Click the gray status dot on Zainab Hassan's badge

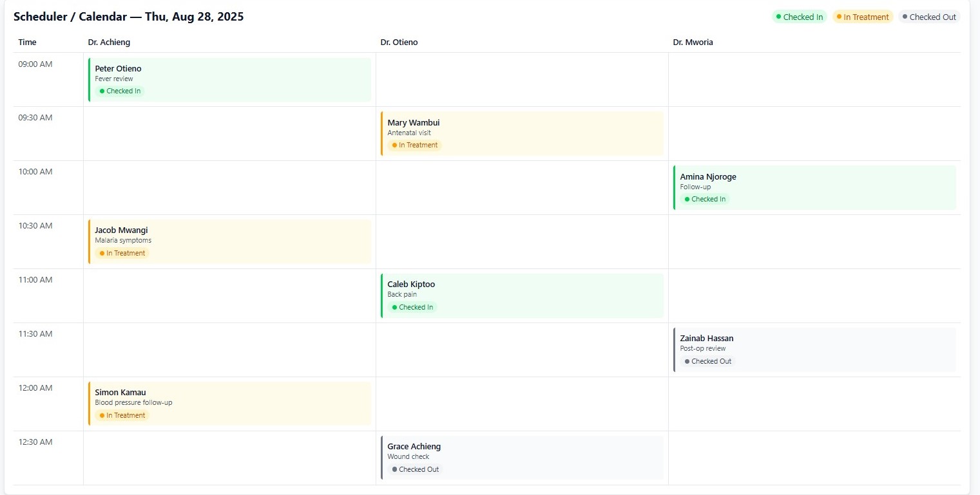(687, 361)
